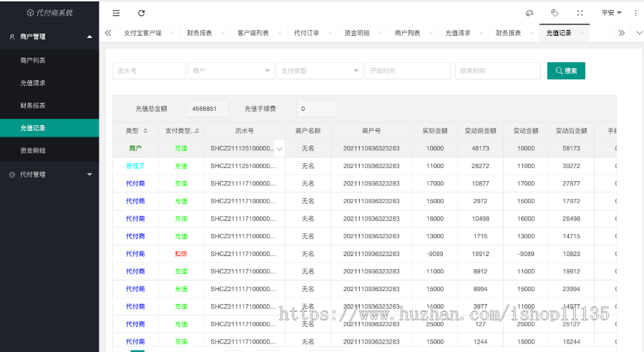The image size is (644, 352).
Task: Focus the 开始时间 date field
Action: [x=408, y=71]
